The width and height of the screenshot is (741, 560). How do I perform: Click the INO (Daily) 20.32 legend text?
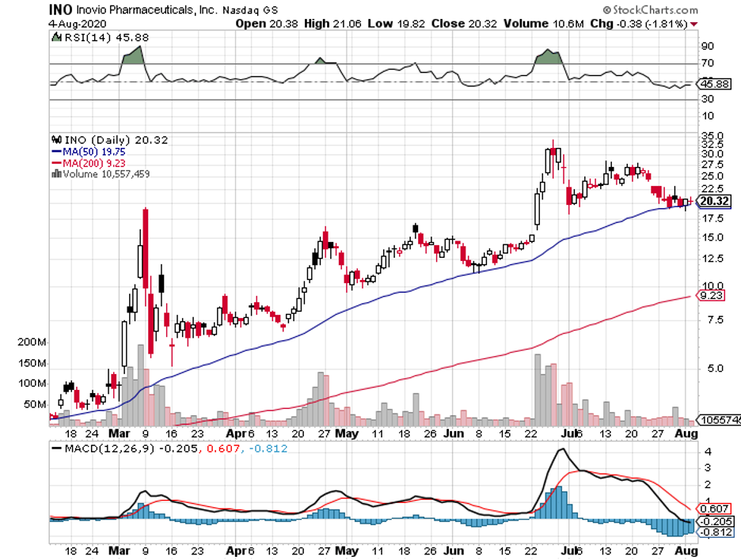(x=116, y=140)
